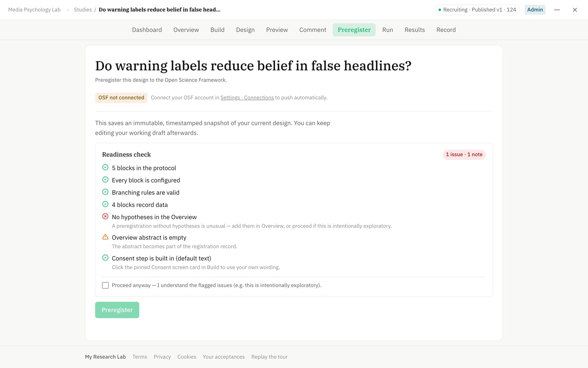Click the check icon beside 4 blocks record data
This screenshot has width=588, height=368.
pyautogui.click(x=105, y=204)
